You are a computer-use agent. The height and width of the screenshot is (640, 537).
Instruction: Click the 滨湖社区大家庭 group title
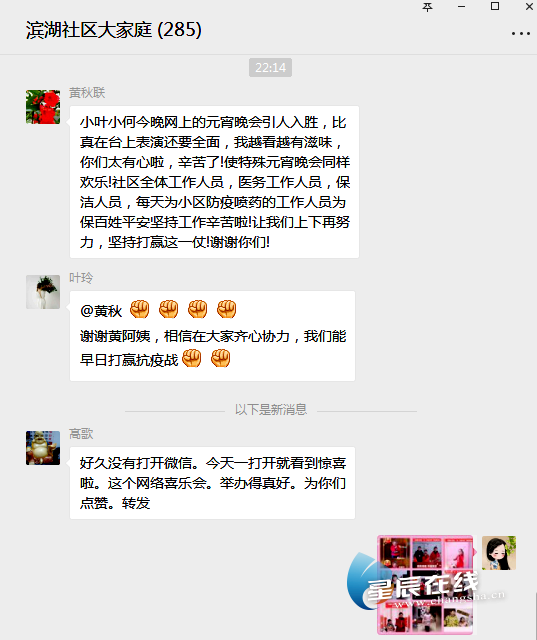pyautogui.click(x=113, y=30)
